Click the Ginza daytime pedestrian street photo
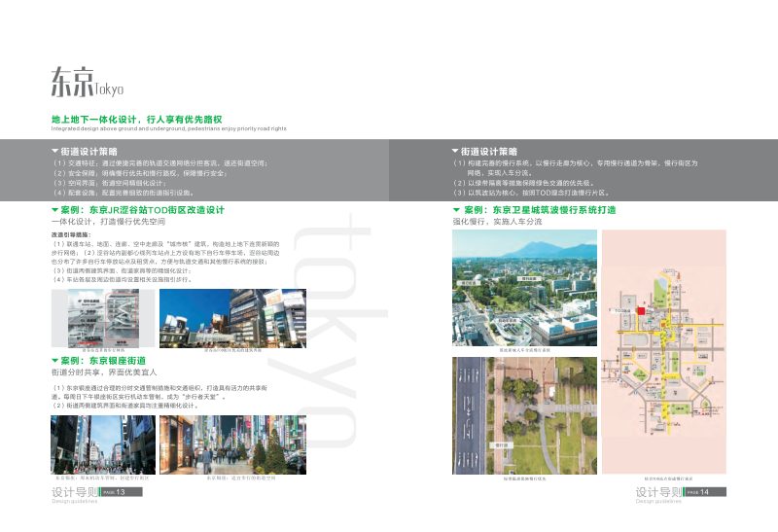Image resolution: width=778 pixels, height=532 pixels. coord(103,444)
